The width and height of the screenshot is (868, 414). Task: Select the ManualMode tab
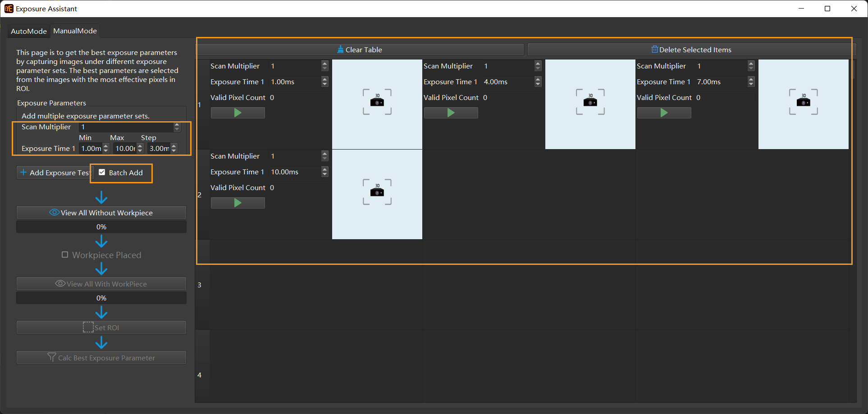point(75,31)
